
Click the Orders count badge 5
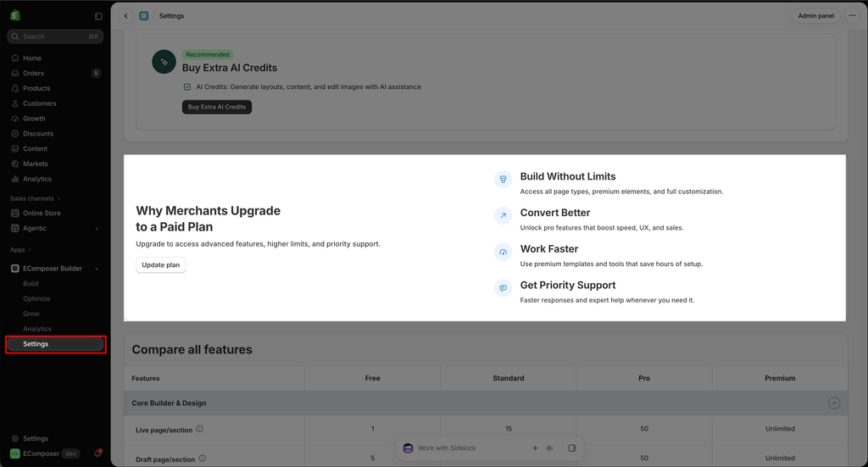pos(96,73)
